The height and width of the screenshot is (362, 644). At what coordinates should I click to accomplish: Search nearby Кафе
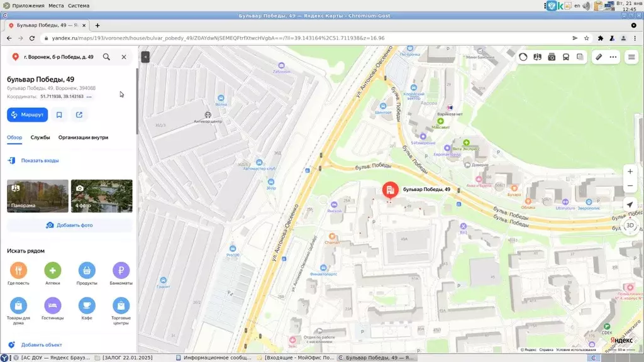click(x=87, y=309)
